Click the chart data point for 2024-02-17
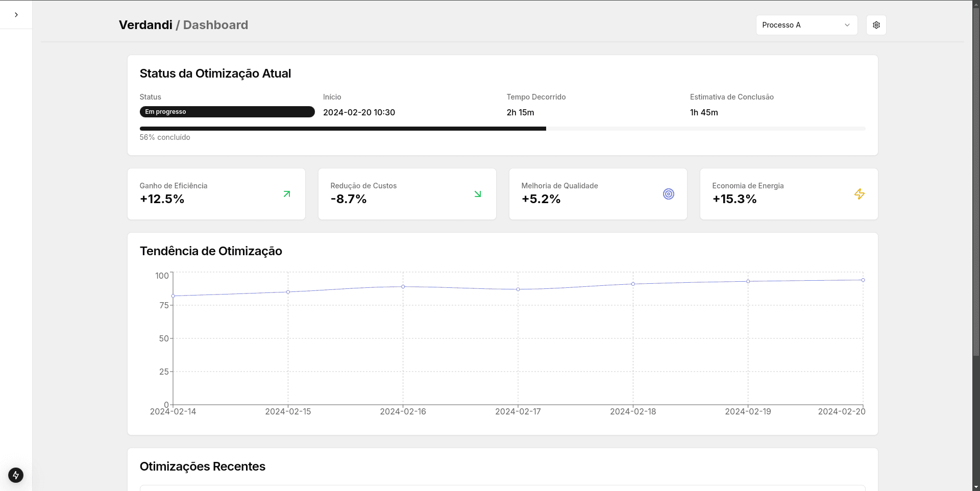This screenshot has height=491, width=980. [518, 289]
